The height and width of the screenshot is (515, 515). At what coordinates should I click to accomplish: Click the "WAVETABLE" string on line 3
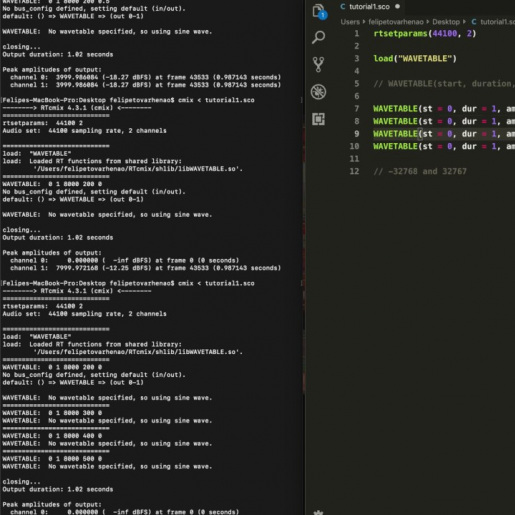425,59
